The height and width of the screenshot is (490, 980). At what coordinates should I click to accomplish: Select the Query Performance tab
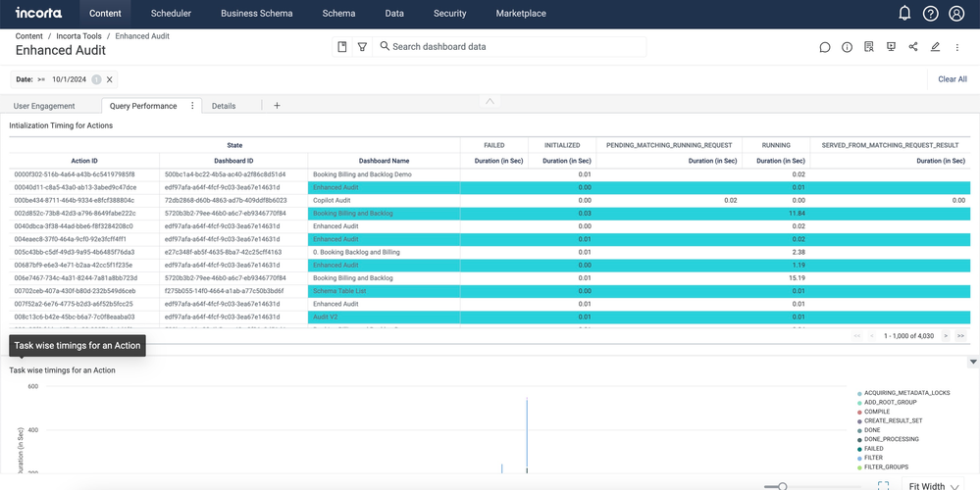pyautogui.click(x=143, y=106)
